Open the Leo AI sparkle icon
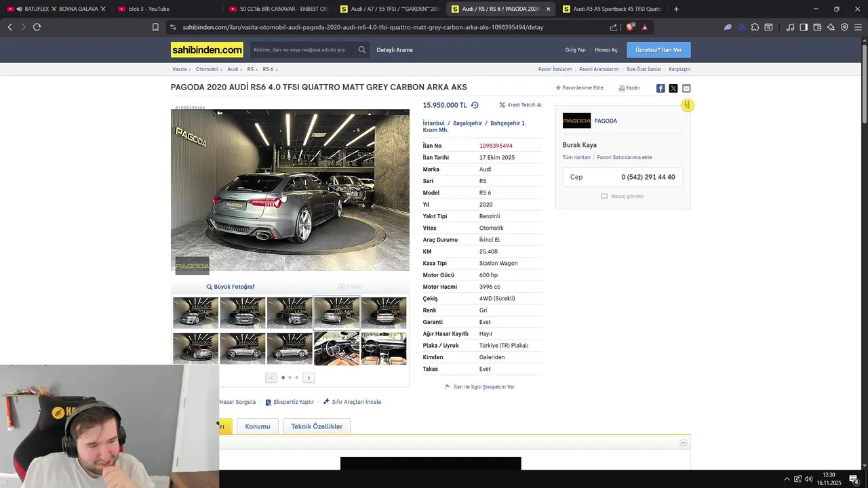Viewport: 868px width, 488px height. pyautogui.click(x=831, y=27)
